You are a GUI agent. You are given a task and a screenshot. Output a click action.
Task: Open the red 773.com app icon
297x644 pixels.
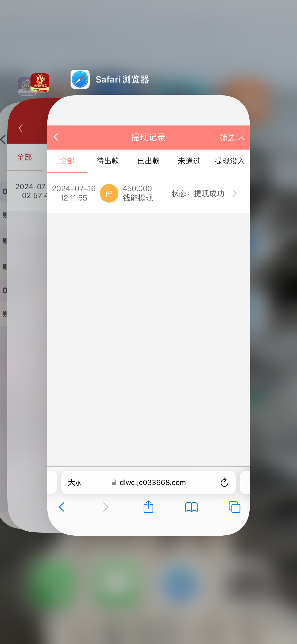coord(40,83)
